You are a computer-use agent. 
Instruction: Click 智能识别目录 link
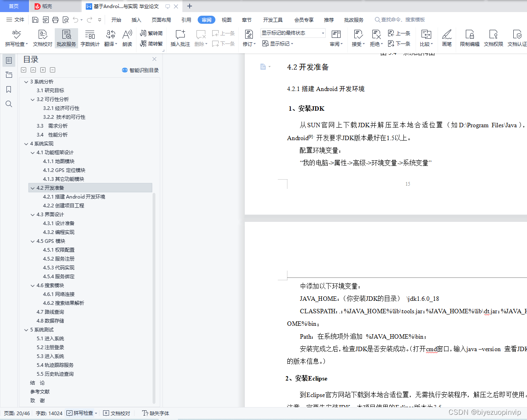141,70
